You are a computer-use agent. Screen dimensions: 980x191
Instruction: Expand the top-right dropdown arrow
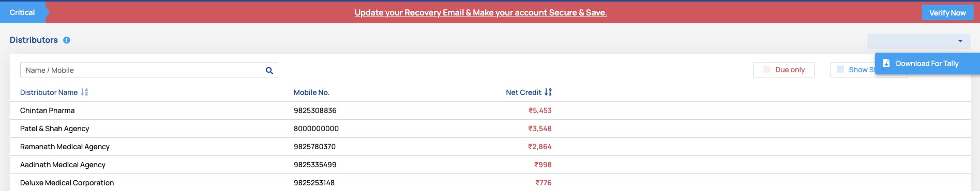[960, 41]
